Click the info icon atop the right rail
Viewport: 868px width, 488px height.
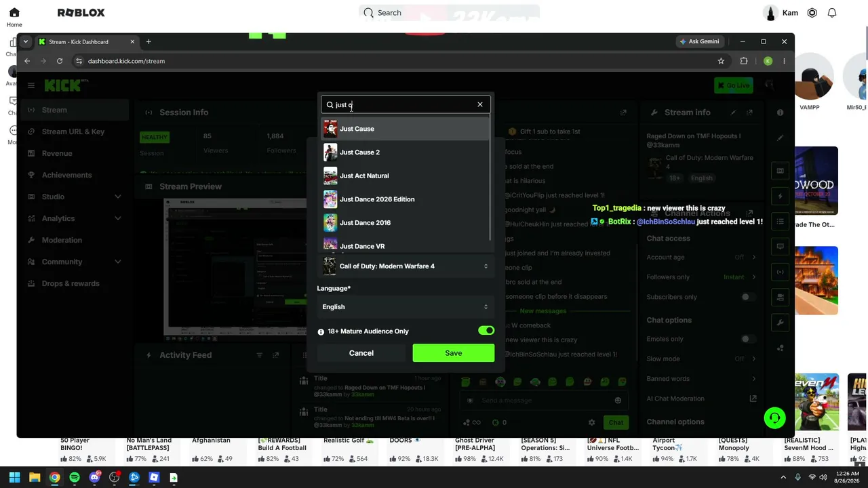coord(781,113)
